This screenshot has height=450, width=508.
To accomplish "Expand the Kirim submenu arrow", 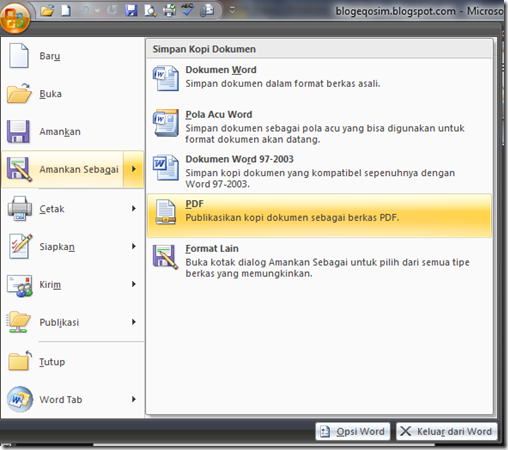I will (x=134, y=284).
